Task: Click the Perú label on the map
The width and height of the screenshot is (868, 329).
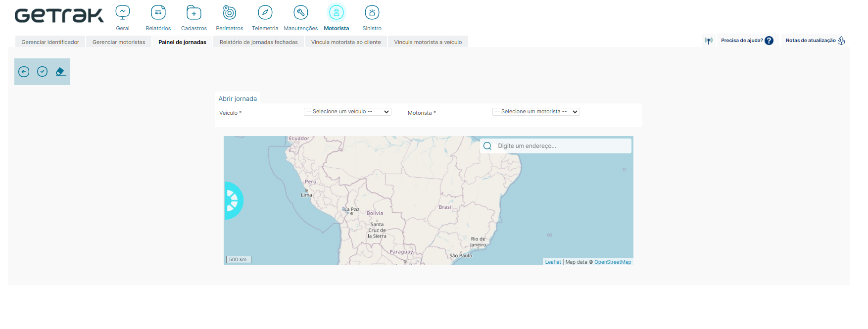Action: point(310,182)
